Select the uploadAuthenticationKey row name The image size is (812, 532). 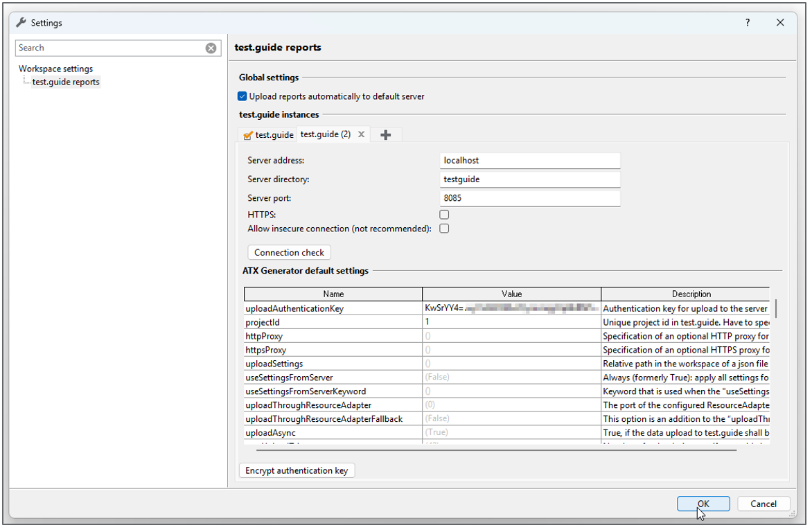coord(333,309)
